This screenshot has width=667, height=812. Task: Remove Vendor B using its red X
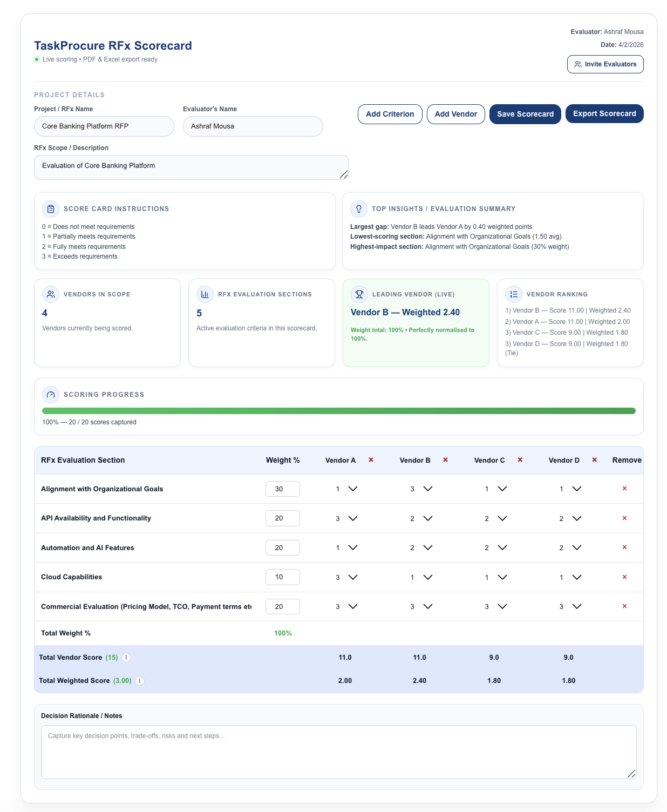pyautogui.click(x=445, y=460)
